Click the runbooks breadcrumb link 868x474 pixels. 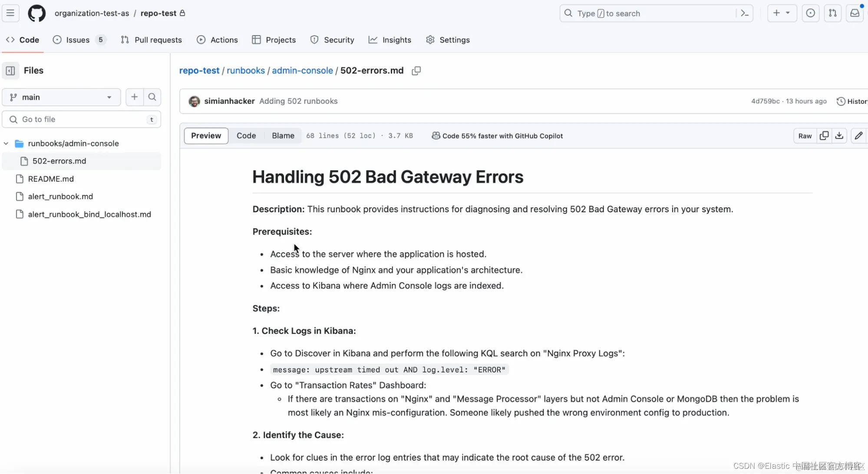pos(245,71)
